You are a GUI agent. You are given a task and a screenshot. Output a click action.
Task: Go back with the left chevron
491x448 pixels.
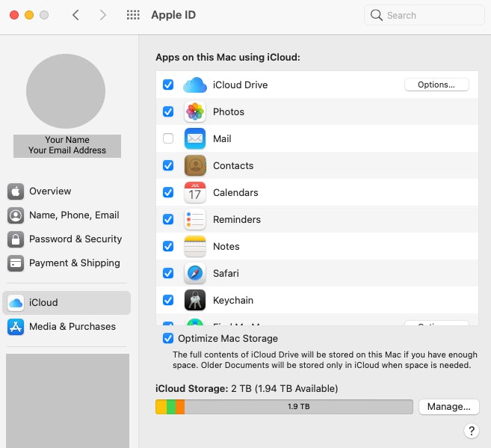click(75, 15)
